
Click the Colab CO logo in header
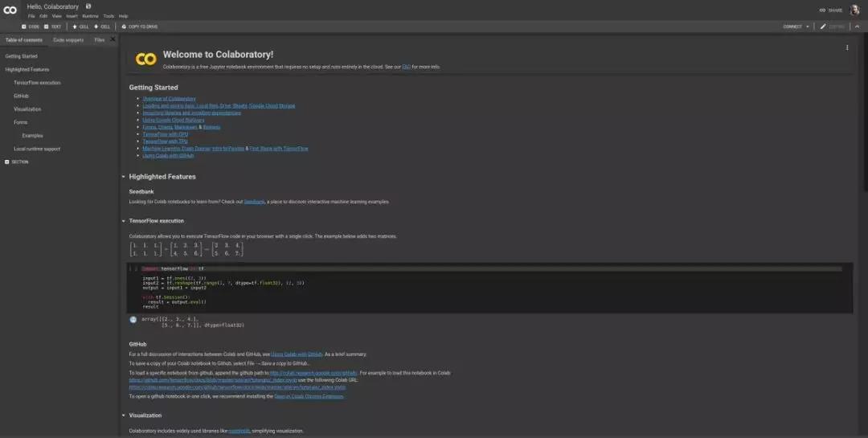pos(10,10)
